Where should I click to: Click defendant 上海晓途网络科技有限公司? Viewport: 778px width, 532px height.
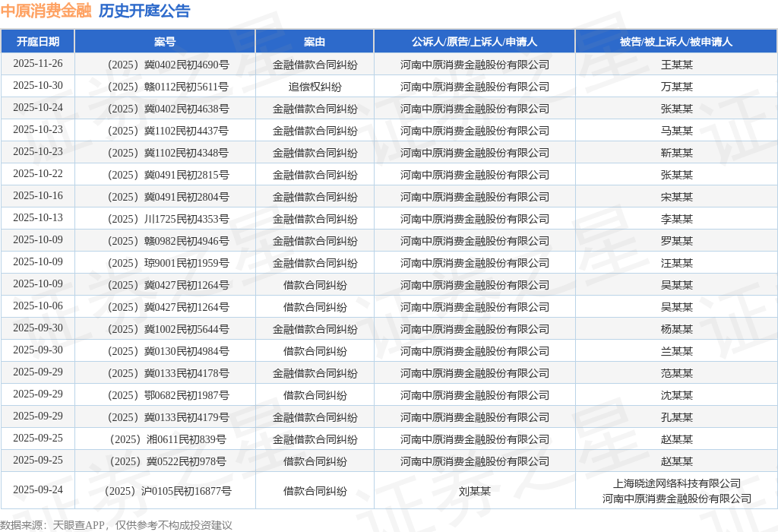677,483
